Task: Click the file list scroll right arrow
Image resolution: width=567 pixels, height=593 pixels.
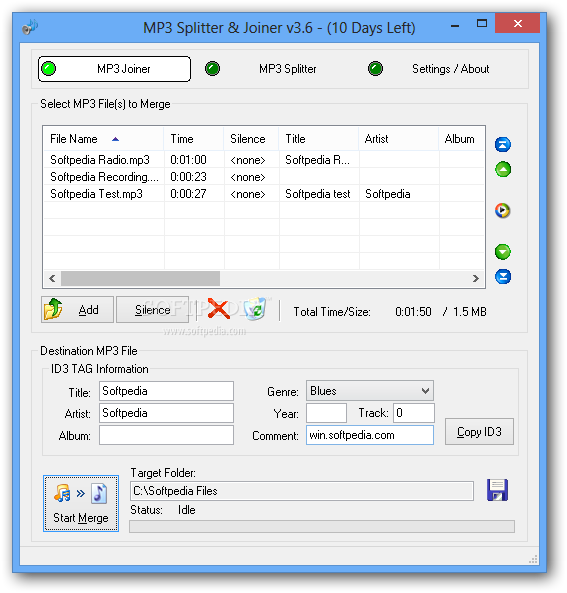Action: point(476,278)
